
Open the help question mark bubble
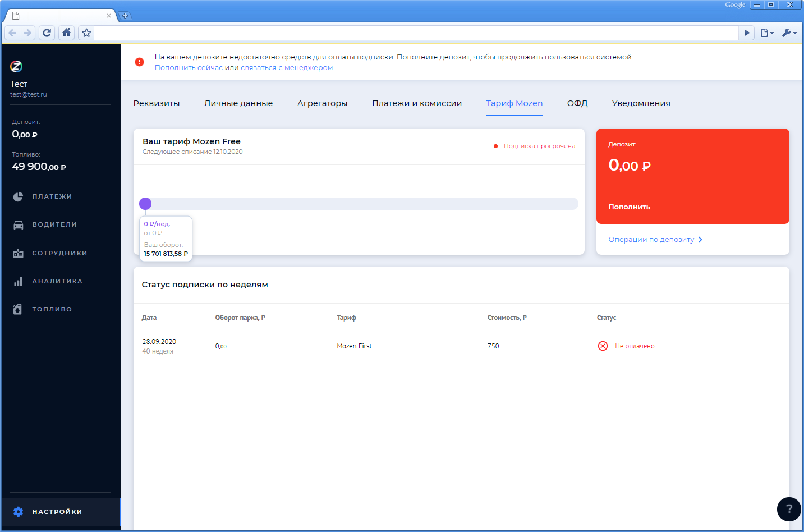click(789, 509)
